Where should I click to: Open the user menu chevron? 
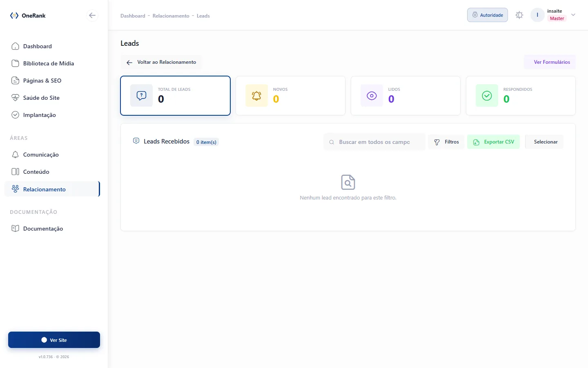(x=573, y=15)
